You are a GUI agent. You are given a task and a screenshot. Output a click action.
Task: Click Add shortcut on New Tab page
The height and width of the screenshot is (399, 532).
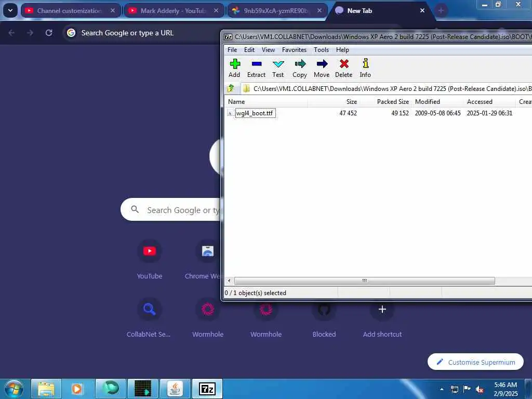coord(382,318)
